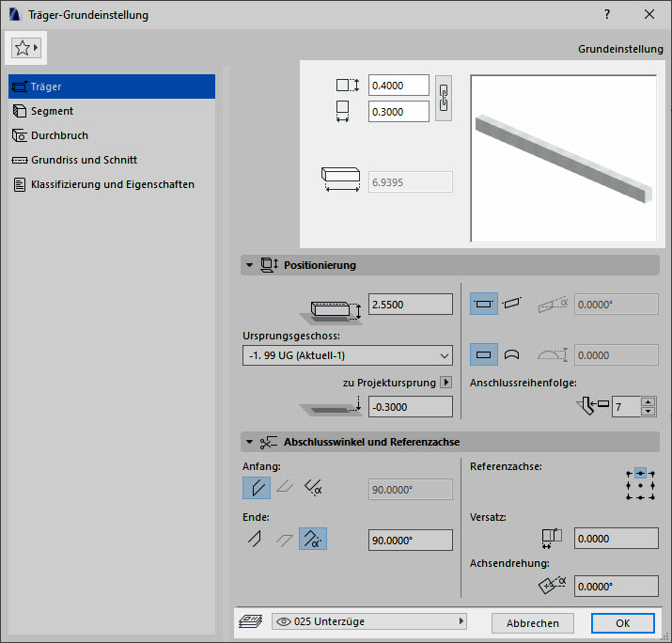
Task: Select the curved beam option
Action: [x=511, y=354]
